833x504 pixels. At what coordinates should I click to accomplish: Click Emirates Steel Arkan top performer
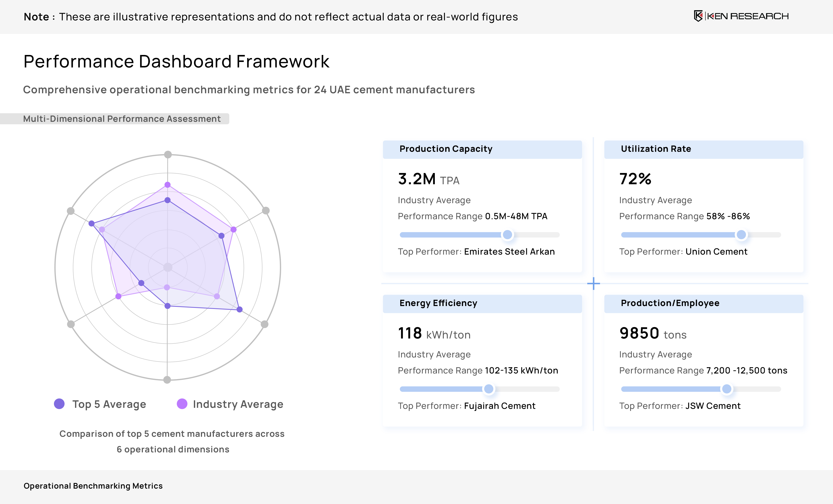(509, 251)
